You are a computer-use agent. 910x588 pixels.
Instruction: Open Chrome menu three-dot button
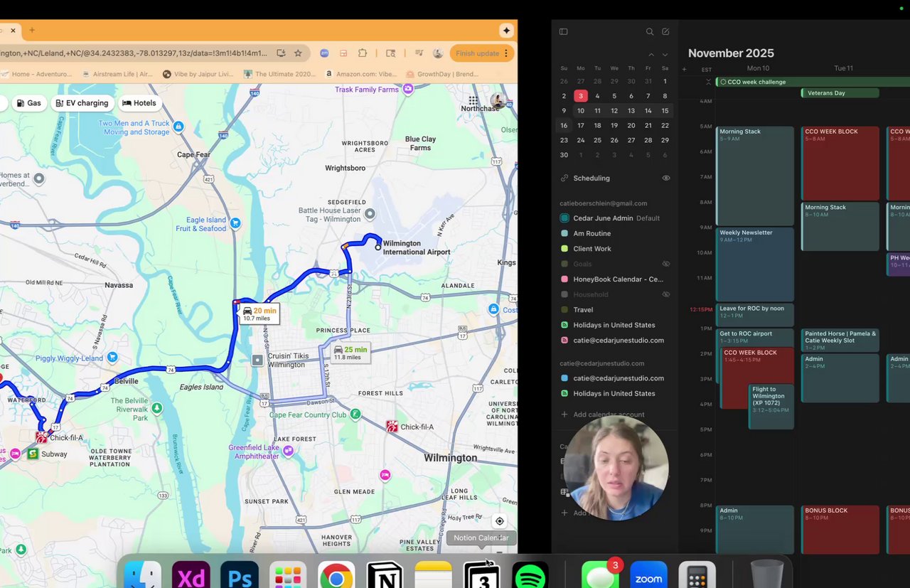(506, 53)
